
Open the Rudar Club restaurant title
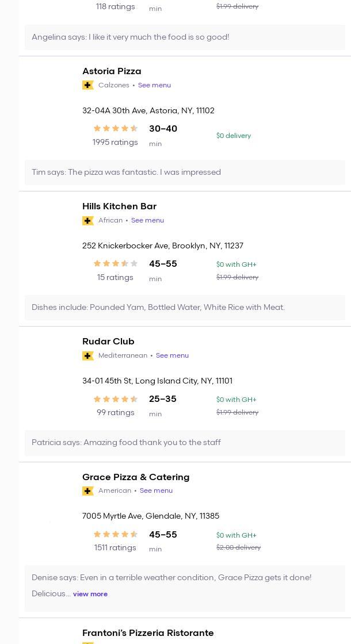(108, 342)
